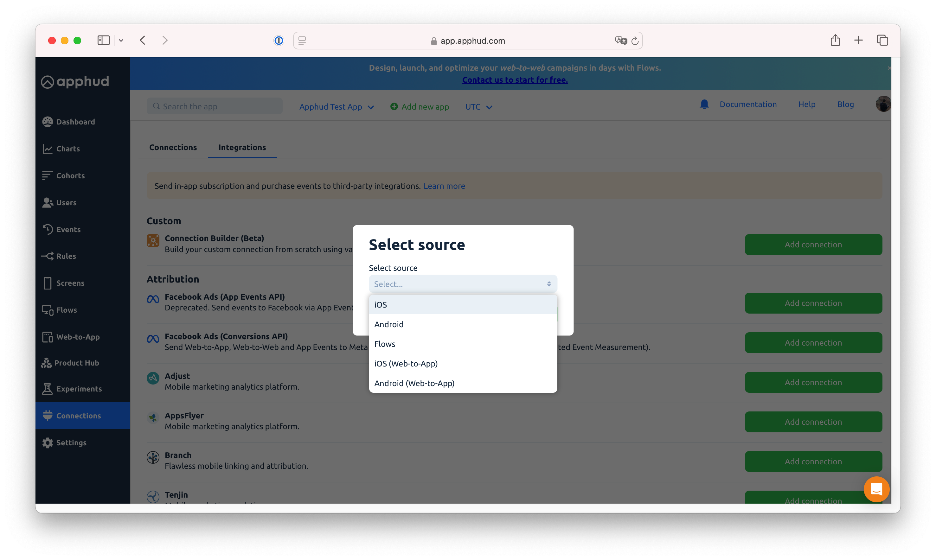Toggle the Safari sidebar icon

coord(103,40)
